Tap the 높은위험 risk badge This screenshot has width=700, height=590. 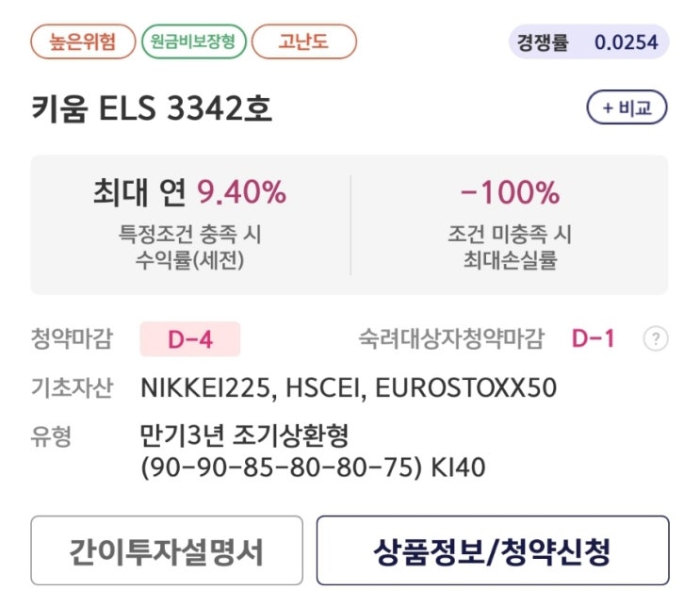pos(82,41)
